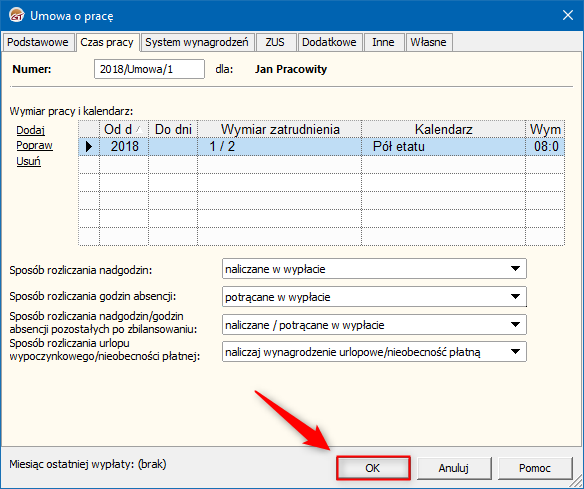Open the System wynagrodzeń tab
The height and width of the screenshot is (489, 584).
click(x=197, y=42)
